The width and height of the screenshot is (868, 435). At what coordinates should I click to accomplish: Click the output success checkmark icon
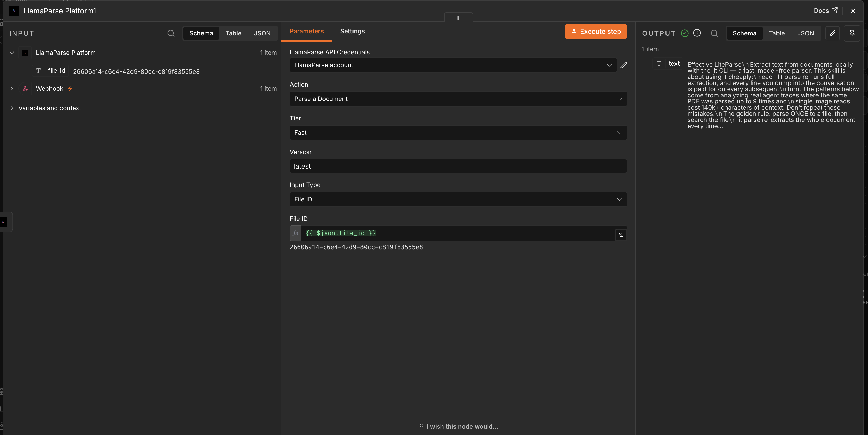tap(684, 33)
